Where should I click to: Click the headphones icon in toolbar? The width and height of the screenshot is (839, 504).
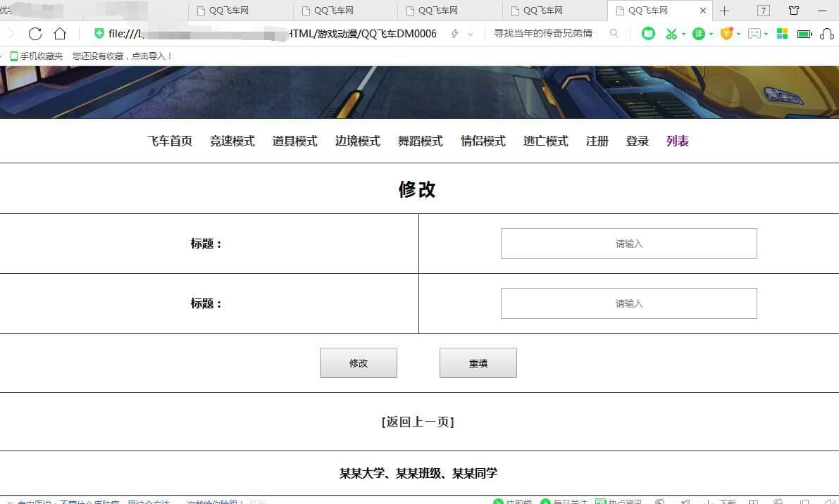(x=827, y=34)
